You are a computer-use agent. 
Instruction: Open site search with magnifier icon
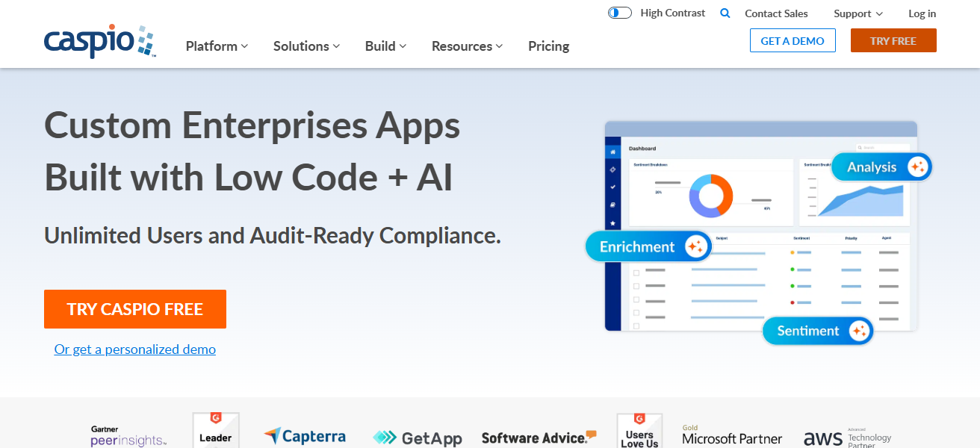click(725, 13)
